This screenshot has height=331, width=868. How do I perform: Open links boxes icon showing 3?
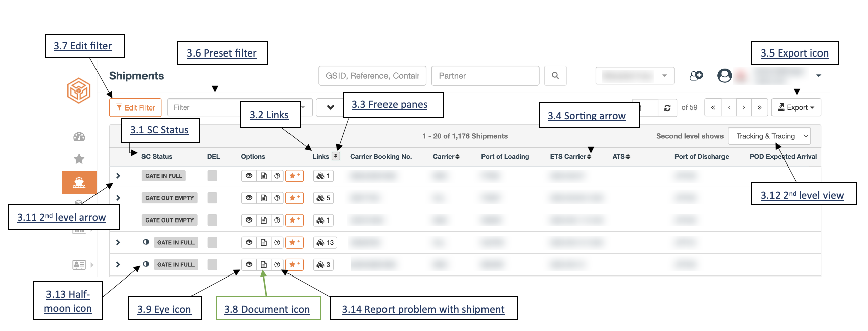pyautogui.click(x=323, y=264)
